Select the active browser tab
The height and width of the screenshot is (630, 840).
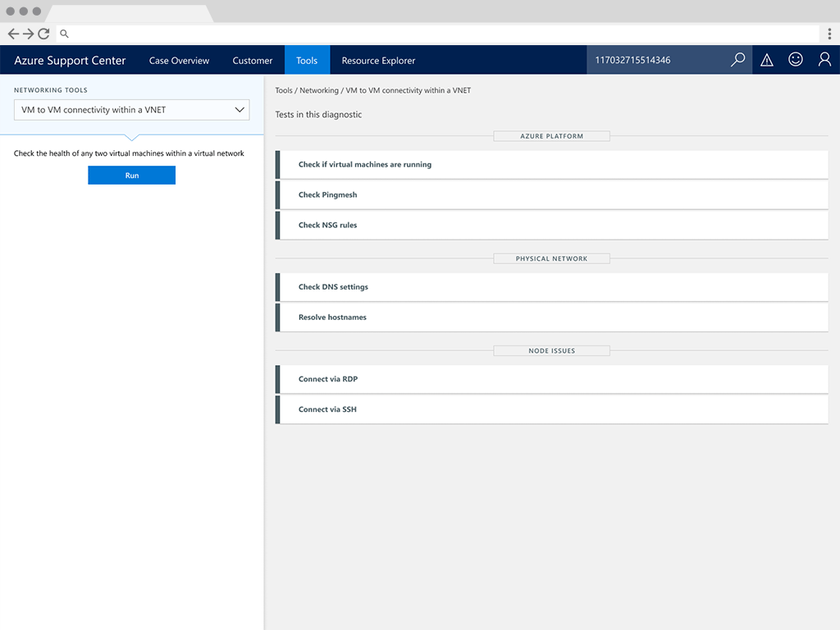point(130,13)
